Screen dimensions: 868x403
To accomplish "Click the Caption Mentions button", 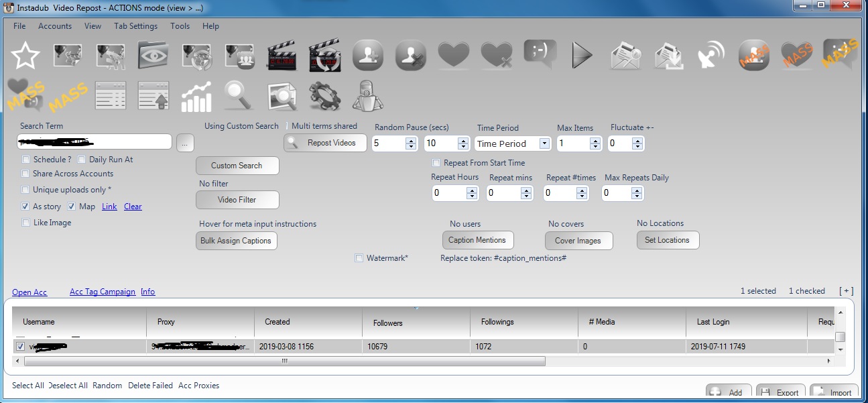I will click(x=477, y=240).
